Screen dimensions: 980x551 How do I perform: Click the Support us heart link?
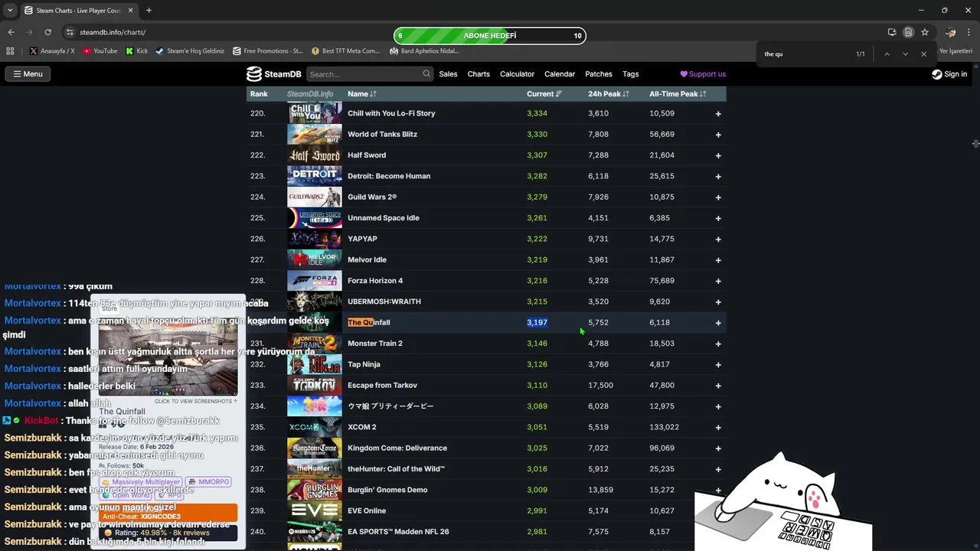[703, 74]
